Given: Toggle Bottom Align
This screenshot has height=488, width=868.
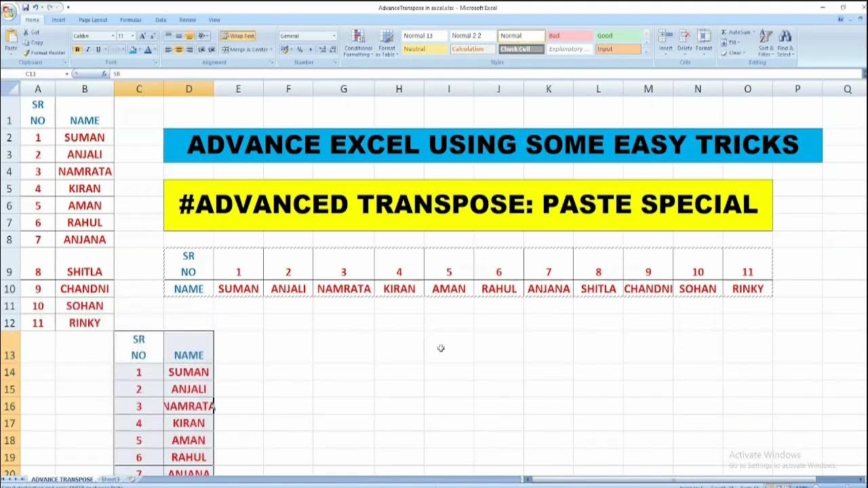Looking at the screenshot, I should click(x=190, y=36).
